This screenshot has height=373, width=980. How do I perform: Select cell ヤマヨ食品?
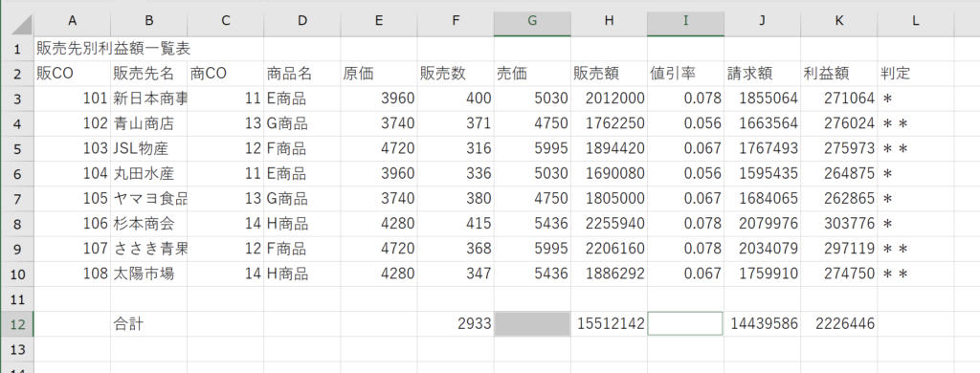click(x=148, y=199)
